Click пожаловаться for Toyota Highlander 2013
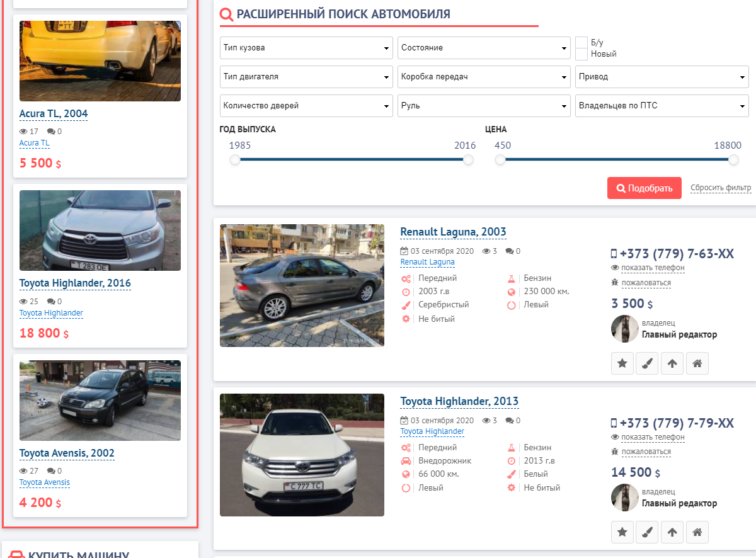This screenshot has height=558, width=756. coord(646,452)
